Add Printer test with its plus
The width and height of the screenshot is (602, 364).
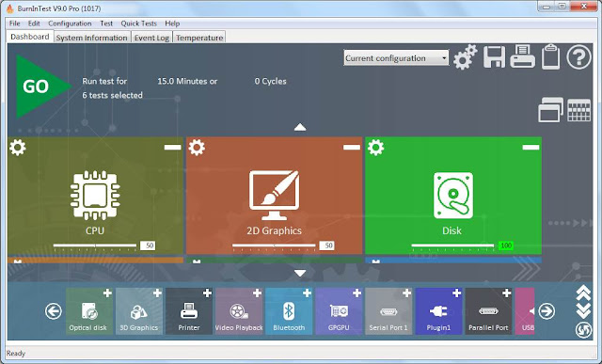tap(207, 293)
